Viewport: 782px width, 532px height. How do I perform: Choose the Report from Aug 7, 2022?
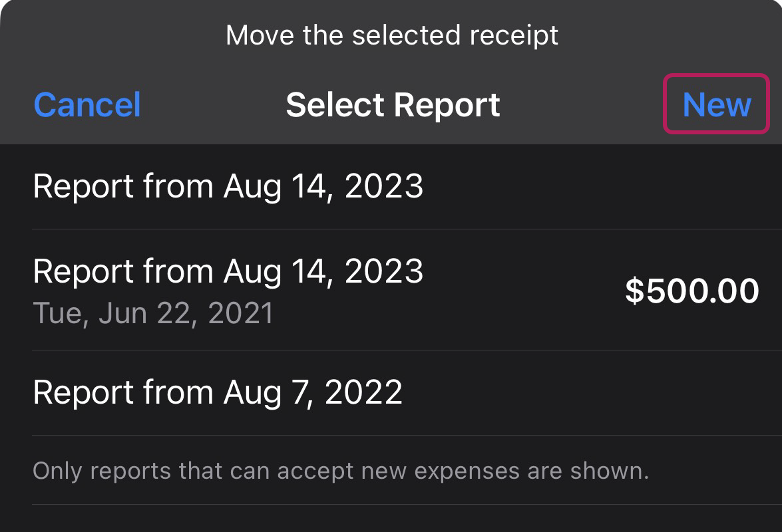pos(391,393)
